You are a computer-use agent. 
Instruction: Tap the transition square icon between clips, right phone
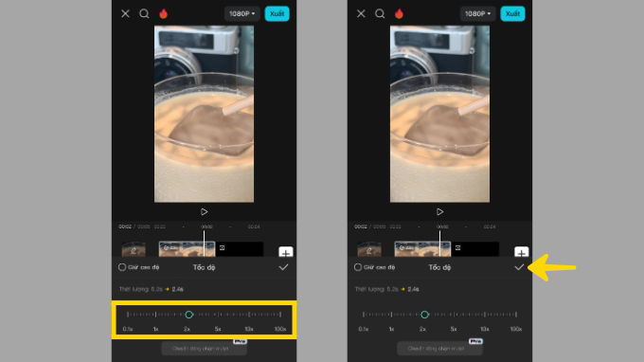click(x=457, y=247)
